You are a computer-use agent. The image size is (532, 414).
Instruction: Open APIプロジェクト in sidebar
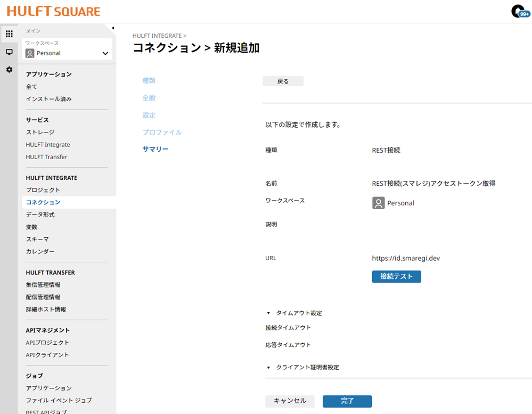click(x=47, y=343)
